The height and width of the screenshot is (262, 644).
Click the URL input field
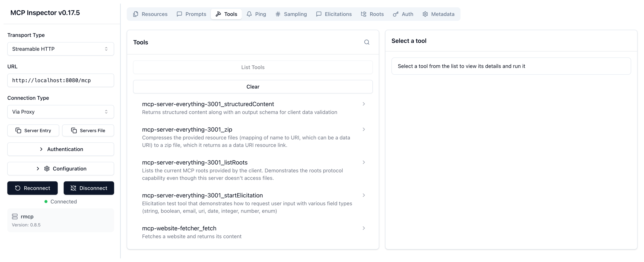61,80
